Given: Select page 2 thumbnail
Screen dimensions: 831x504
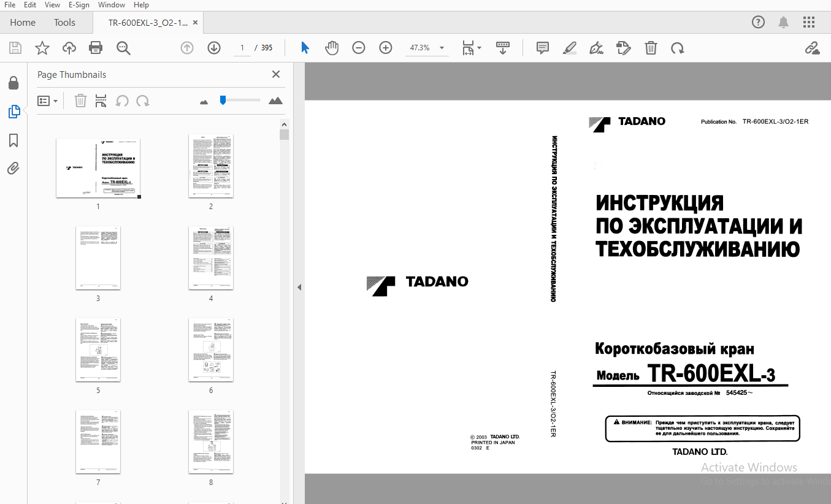Looking at the screenshot, I should pos(211,166).
